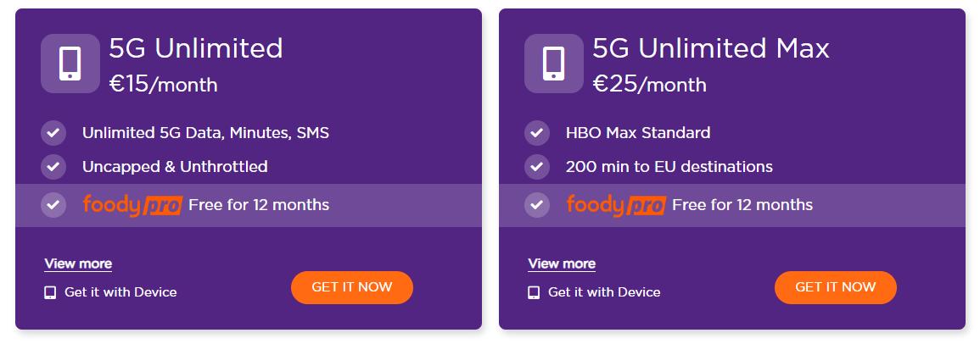Image resolution: width=980 pixels, height=344 pixels.
Task: Expand View more on 5G Unlimited plan
Action: [x=78, y=264]
